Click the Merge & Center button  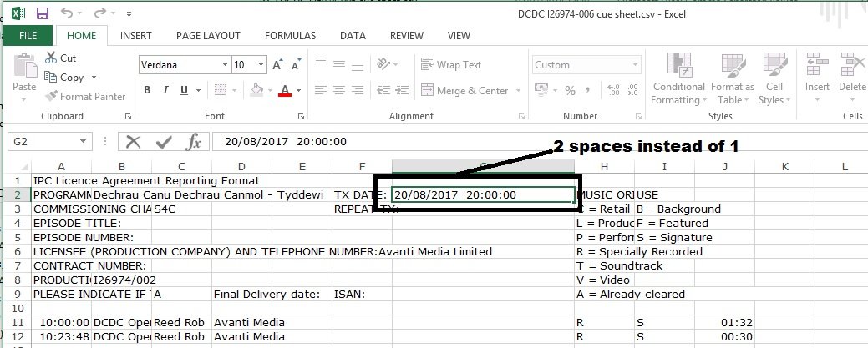(464, 90)
